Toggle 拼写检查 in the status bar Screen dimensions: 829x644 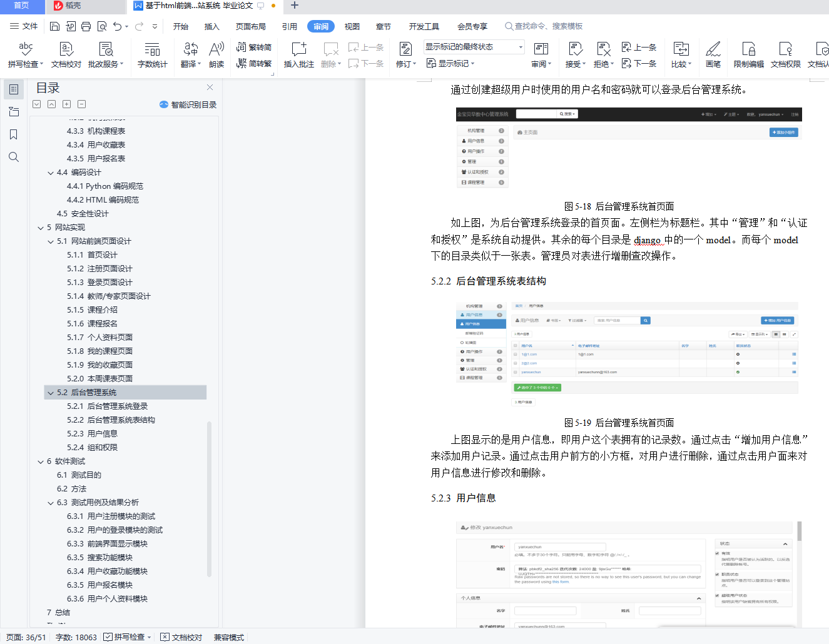click(128, 637)
